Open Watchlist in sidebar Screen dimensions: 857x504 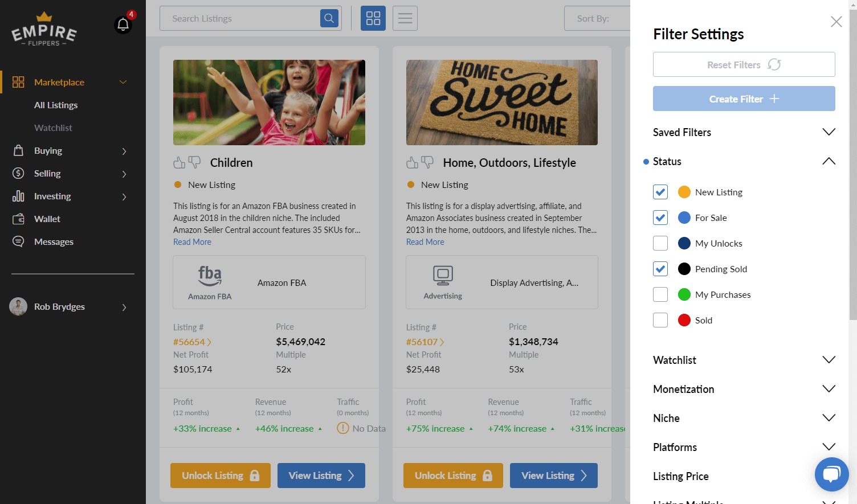coord(53,128)
